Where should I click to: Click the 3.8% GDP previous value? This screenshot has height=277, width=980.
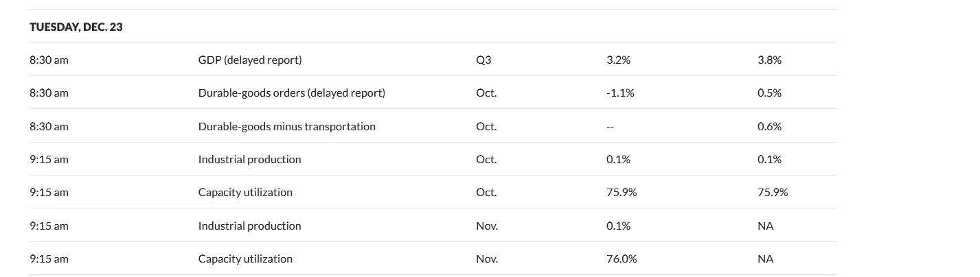pyautogui.click(x=769, y=60)
